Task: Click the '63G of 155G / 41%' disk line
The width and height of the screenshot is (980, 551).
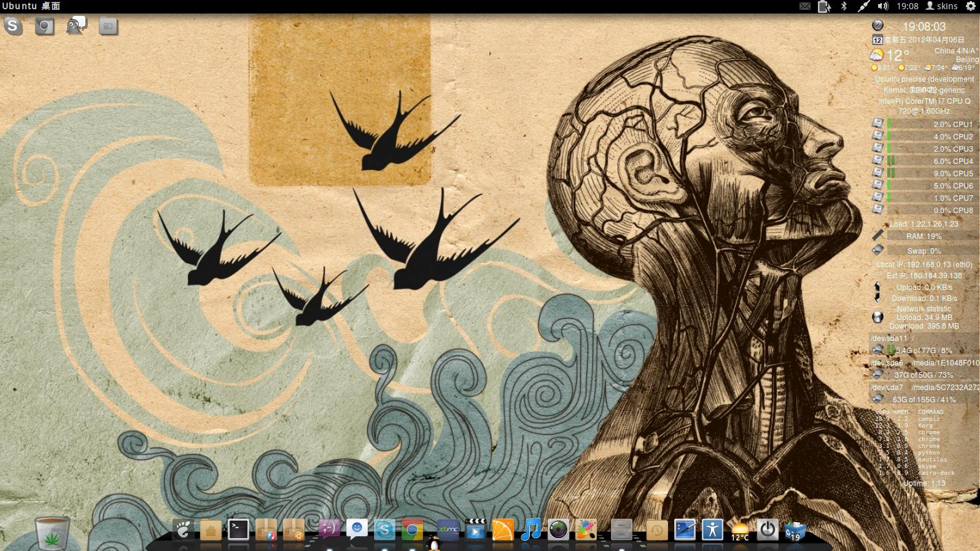Action: tap(924, 399)
